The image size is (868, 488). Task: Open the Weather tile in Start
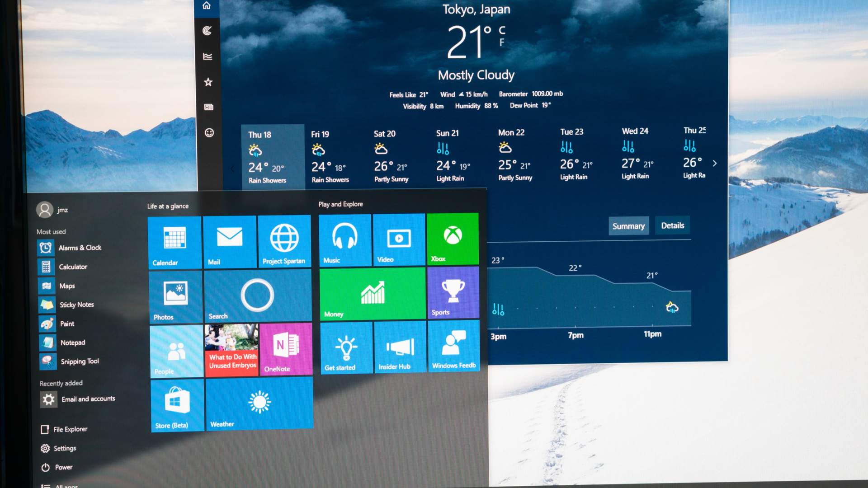pyautogui.click(x=259, y=404)
